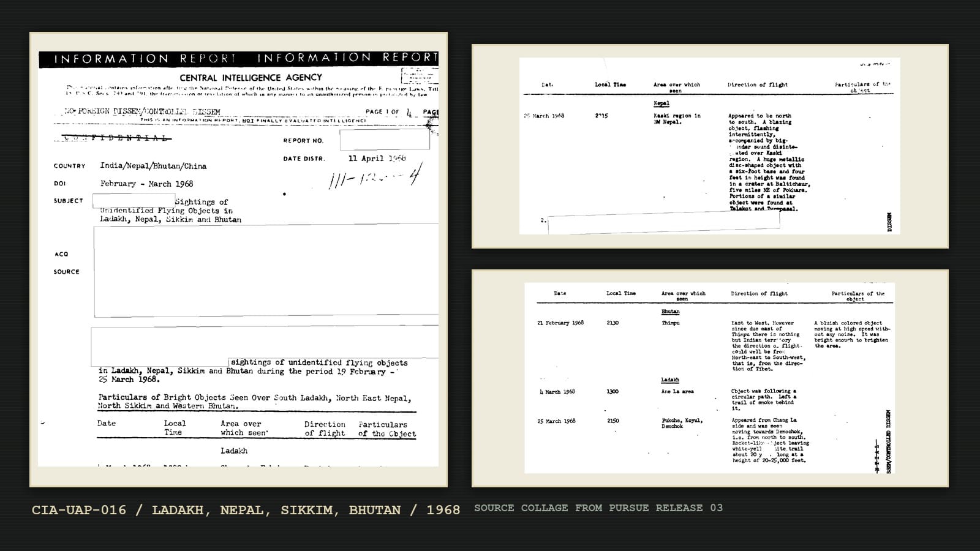
Task: Click the 'DOI' field label
Action: [59, 184]
